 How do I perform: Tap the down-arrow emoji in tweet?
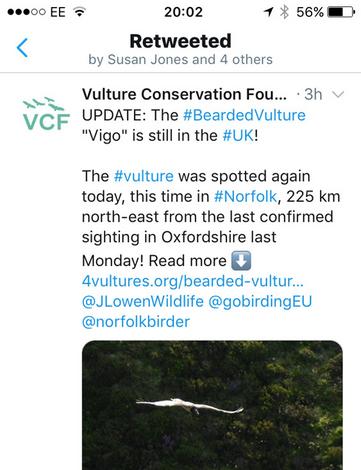(x=241, y=261)
